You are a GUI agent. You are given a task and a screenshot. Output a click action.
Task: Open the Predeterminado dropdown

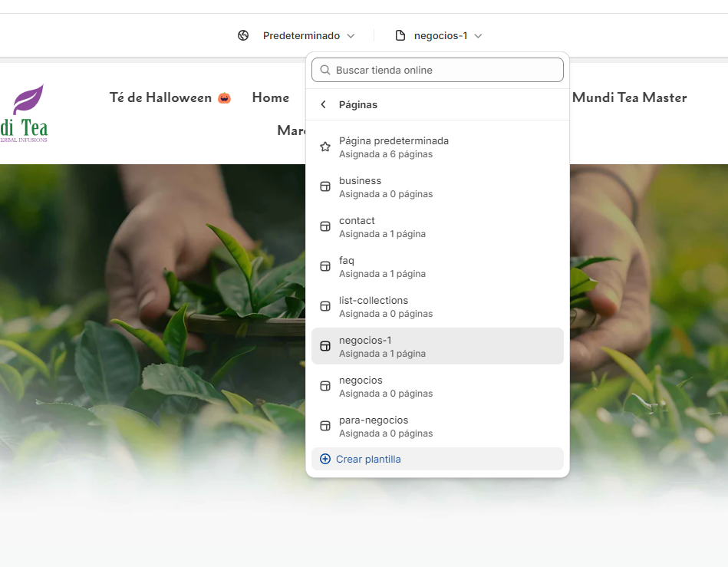(x=308, y=36)
